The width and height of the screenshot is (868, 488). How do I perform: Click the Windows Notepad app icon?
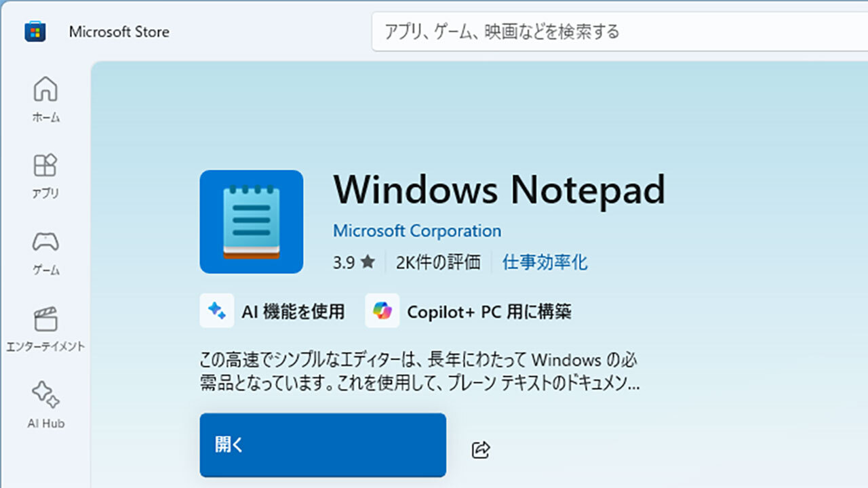point(252,222)
